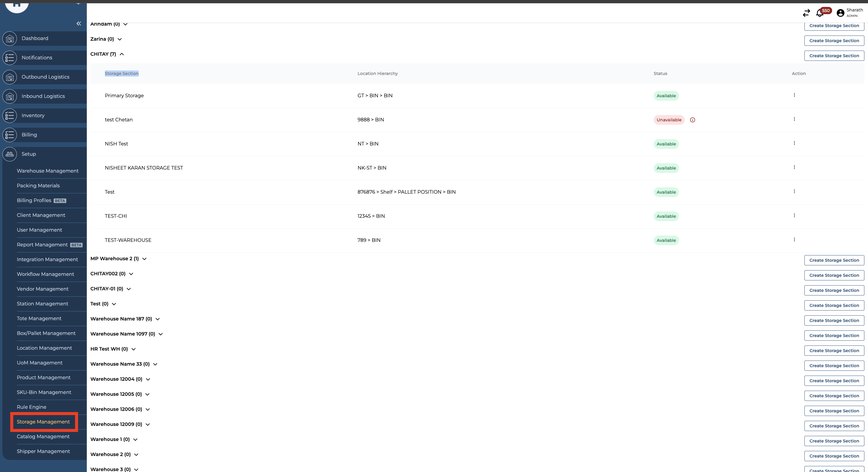
Task: Expand the MP Warehouse 2 (1) section
Action: click(x=144, y=259)
